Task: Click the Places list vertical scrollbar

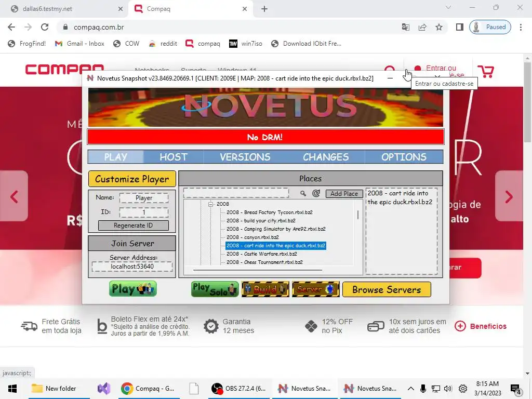Action: [358, 215]
